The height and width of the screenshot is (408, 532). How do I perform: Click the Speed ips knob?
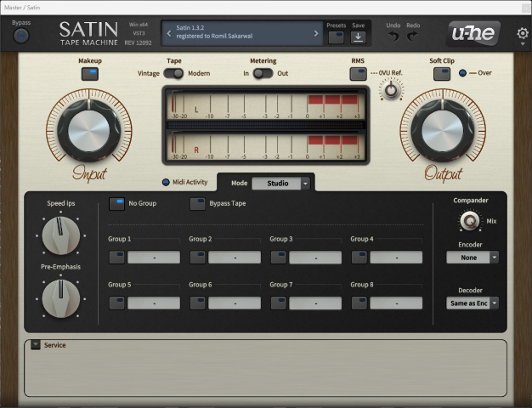coord(60,235)
